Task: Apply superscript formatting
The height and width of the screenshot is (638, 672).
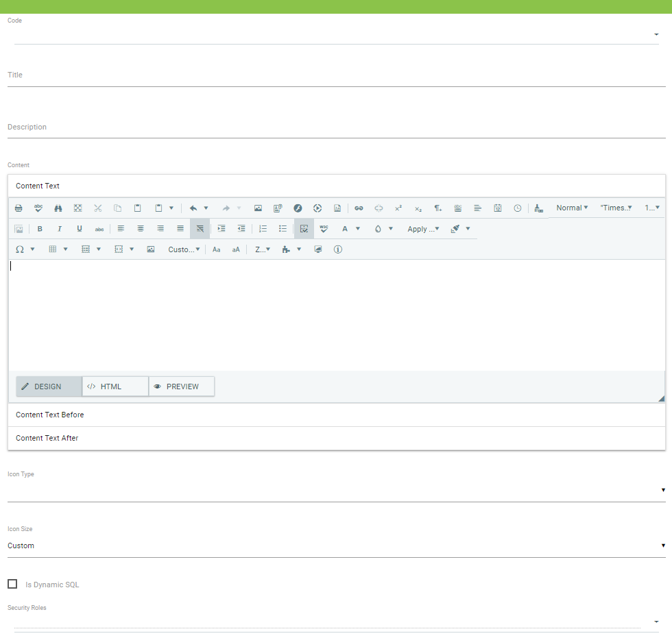Action: pyautogui.click(x=398, y=208)
